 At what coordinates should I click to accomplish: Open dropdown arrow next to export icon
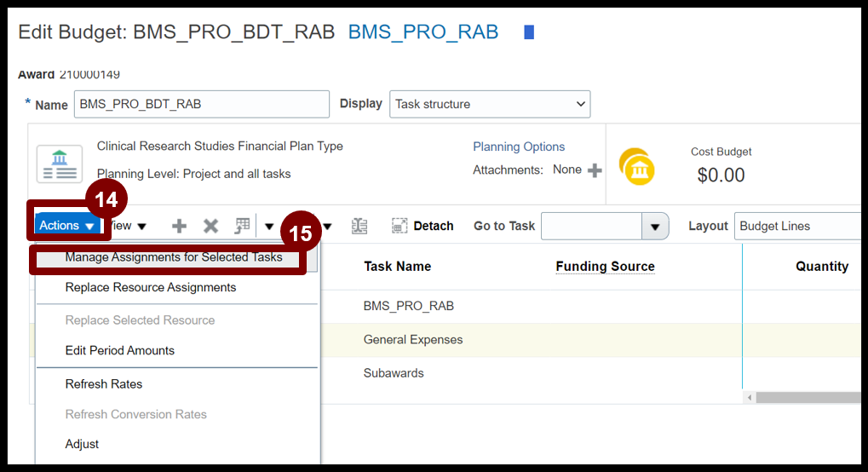(x=269, y=226)
